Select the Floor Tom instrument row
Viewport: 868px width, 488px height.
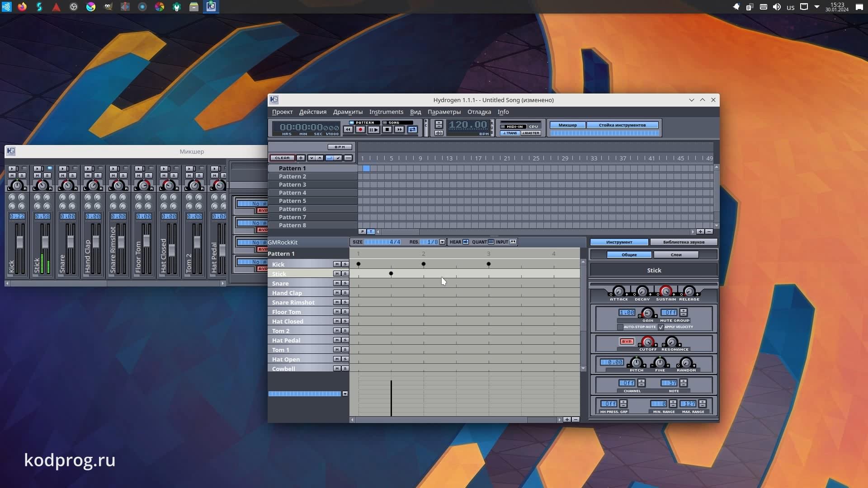pyautogui.click(x=300, y=312)
